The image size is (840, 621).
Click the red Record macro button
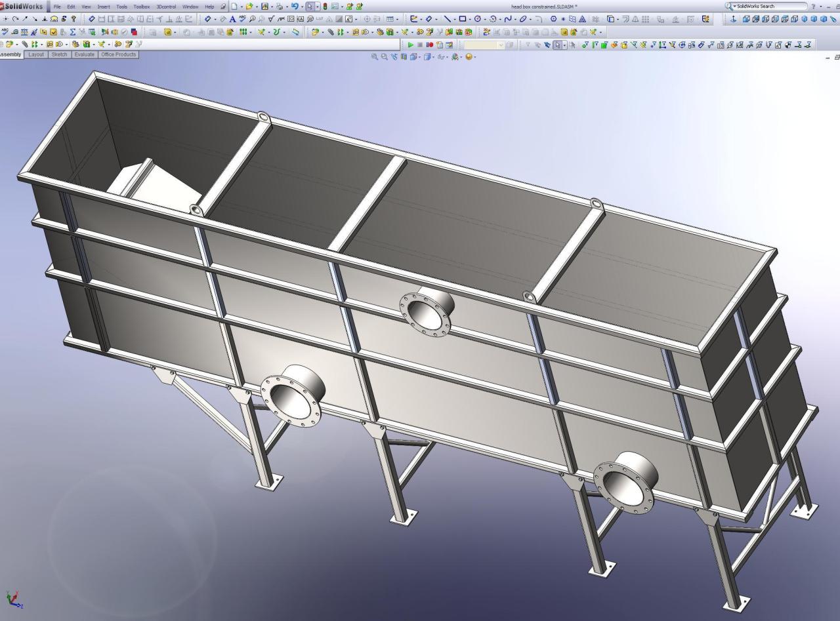(x=429, y=45)
